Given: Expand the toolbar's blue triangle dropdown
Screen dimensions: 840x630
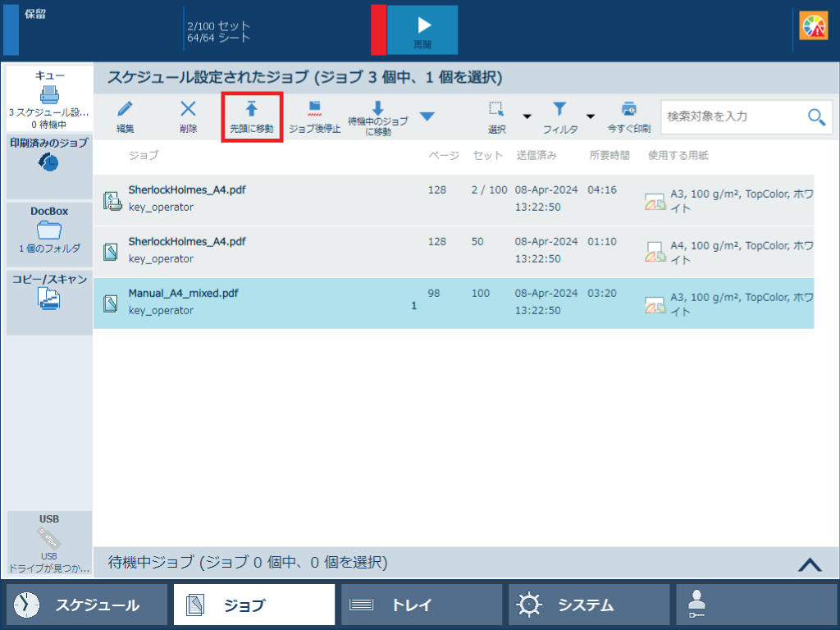Looking at the screenshot, I should tap(427, 116).
